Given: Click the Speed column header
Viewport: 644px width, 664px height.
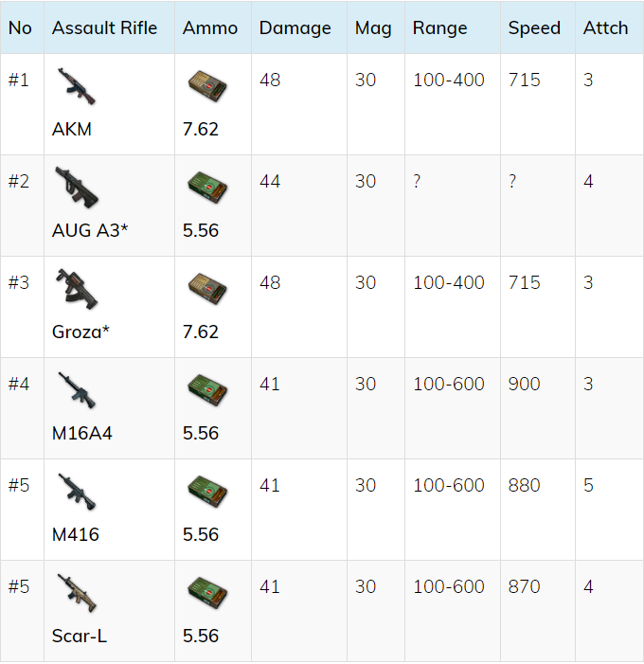Looking at the screenshot, I should tap(534, 27).
